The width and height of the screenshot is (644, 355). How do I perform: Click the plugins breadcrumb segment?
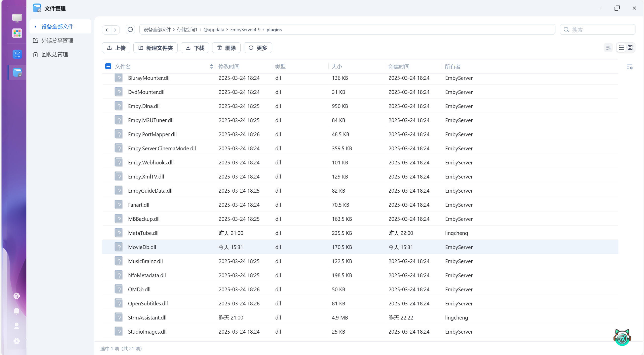[x=274, y=30]
